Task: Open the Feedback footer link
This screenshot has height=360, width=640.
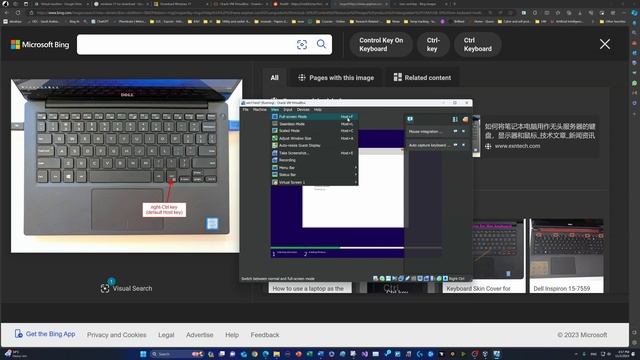Action: 265,335
